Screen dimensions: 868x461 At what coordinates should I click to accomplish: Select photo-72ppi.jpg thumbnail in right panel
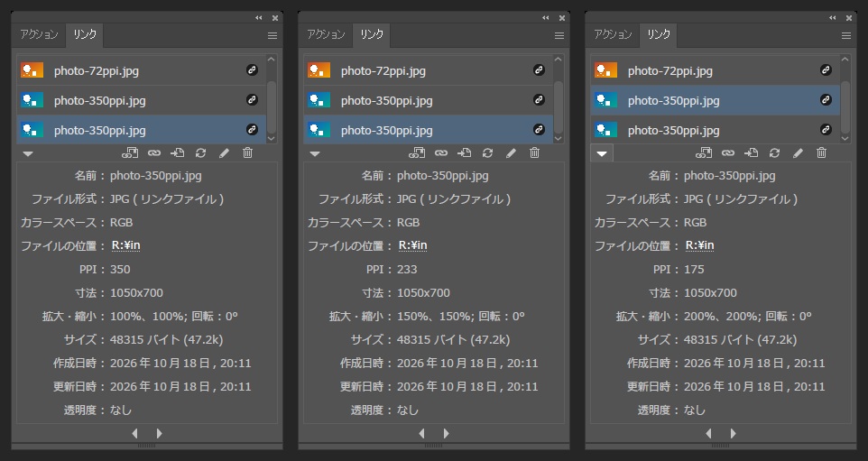tap(605, 70)
